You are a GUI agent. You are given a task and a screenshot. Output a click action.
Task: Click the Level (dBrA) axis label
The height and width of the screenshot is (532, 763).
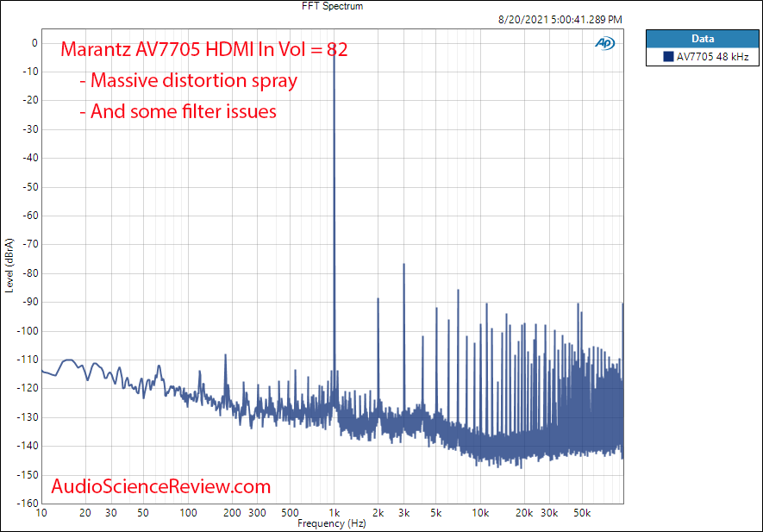pyautogui.click(x=9, y=266)
